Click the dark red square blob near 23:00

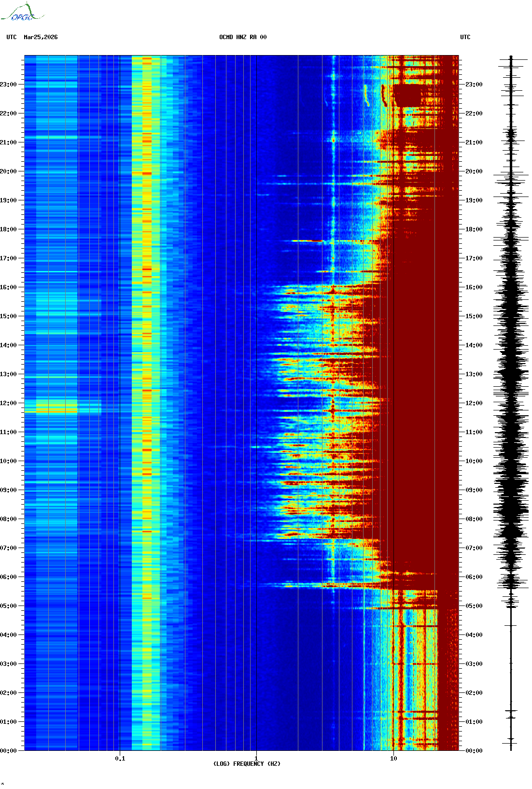407,96
